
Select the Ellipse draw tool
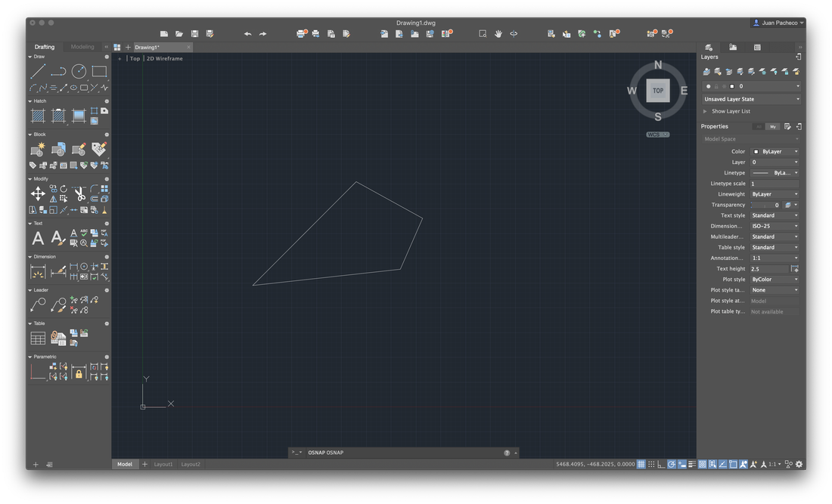click(74, 88)
